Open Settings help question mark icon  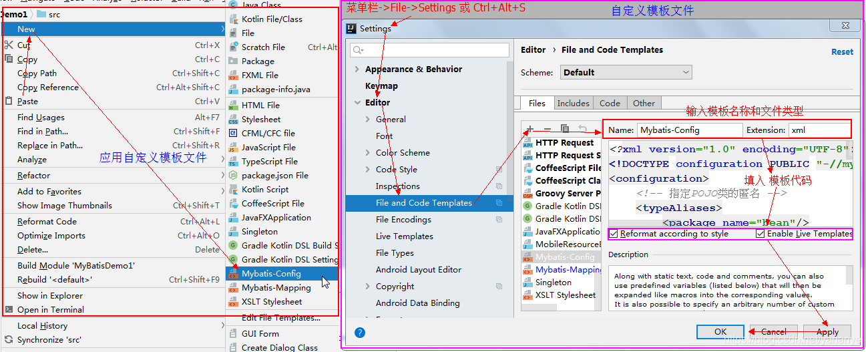point(360,332)
